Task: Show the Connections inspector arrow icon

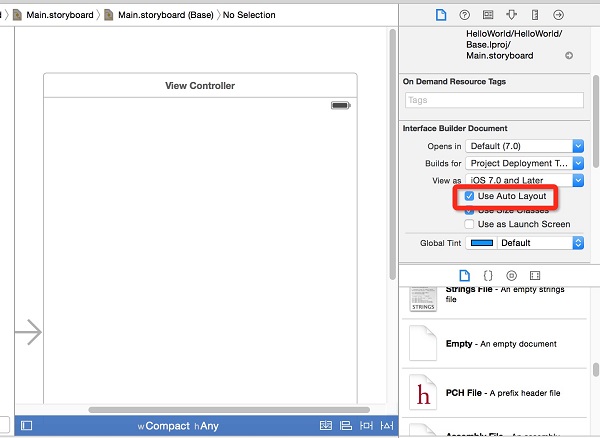Action: (559, 15)
